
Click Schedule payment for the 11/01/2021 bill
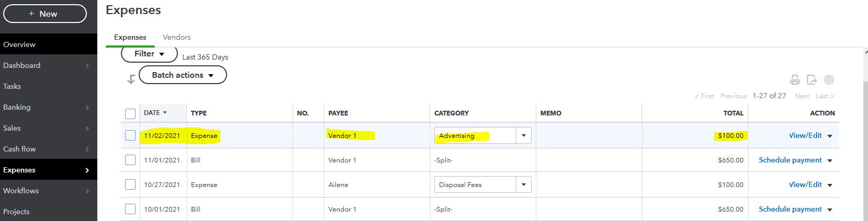click(x=790, y=160)
